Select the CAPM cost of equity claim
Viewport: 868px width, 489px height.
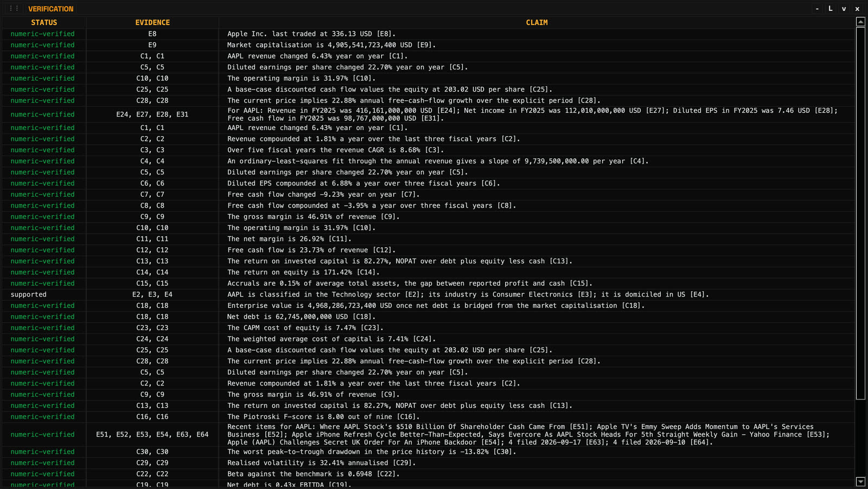[x=305, y=327]
